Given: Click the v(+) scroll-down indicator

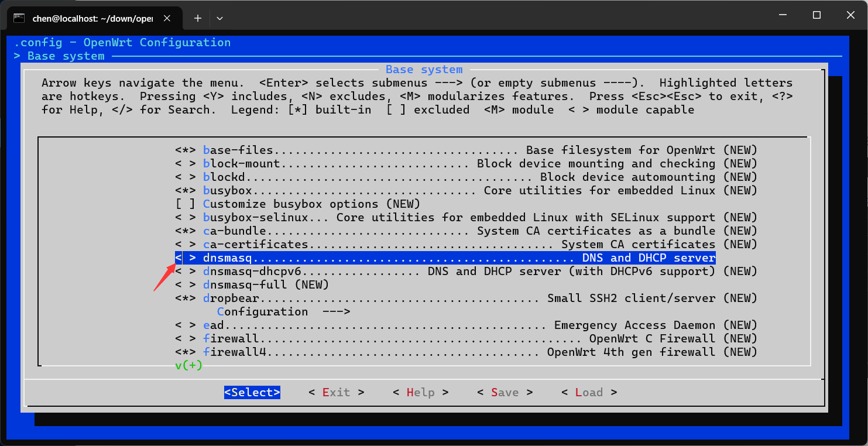Looking at the screenshot, I should tap(188, 366).
